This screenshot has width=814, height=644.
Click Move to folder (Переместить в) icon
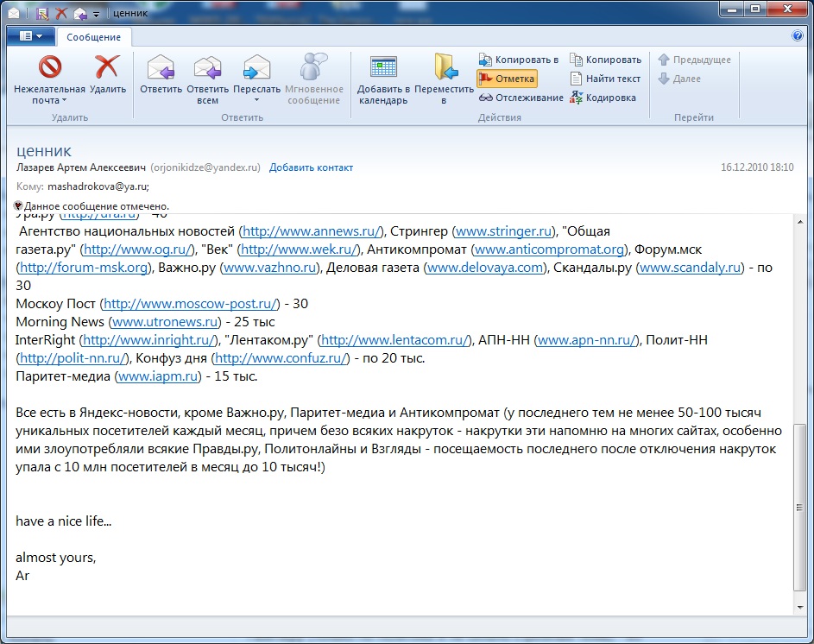pos(444,68)
